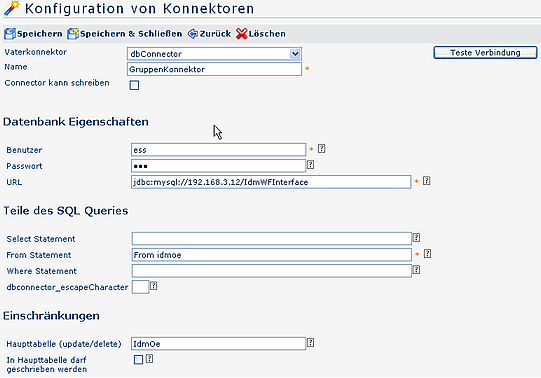The image size is (541, 378).
Task: Open help for dbconnector_escapeCharacter
Action: point(154,286)
